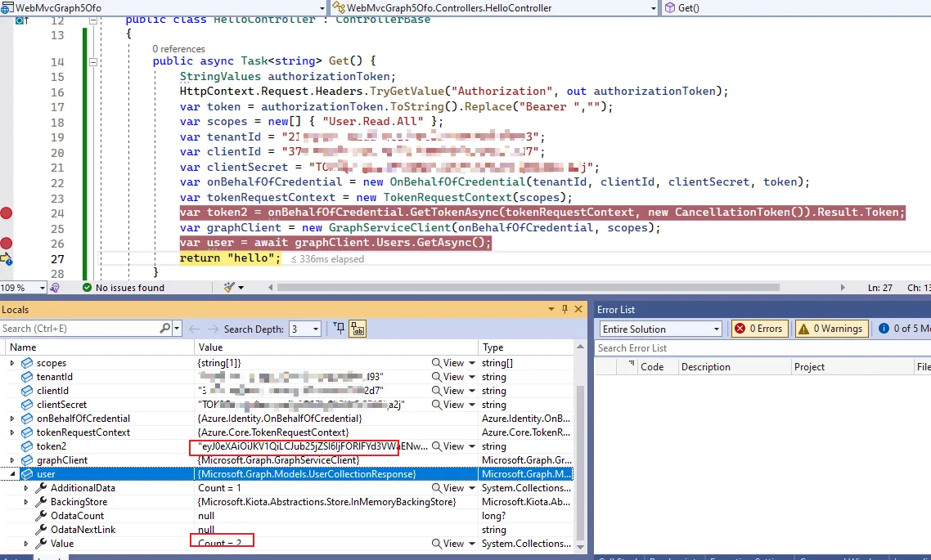Toggle the 0 Errors filter button
The width and height of the screenshot is (931, 560).
click(x=760, y=329)
